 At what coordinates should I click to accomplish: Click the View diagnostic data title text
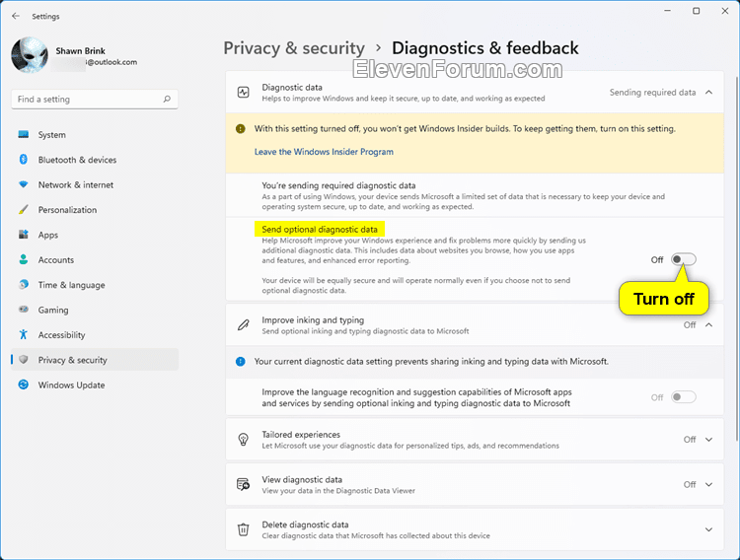click(x=302, y=480)
